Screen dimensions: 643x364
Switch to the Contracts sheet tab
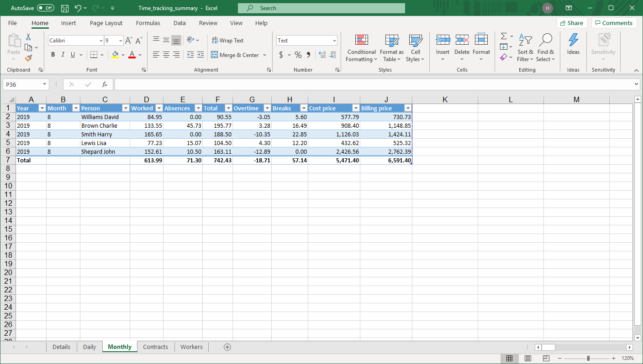click(156, 347)
